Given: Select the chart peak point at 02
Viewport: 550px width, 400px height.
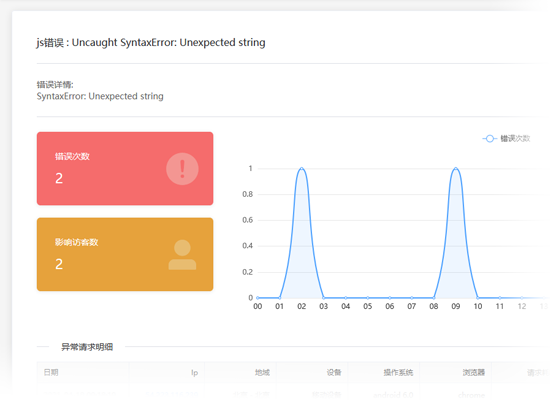Looking at the screenshot, I should click(x=302, y=168).
